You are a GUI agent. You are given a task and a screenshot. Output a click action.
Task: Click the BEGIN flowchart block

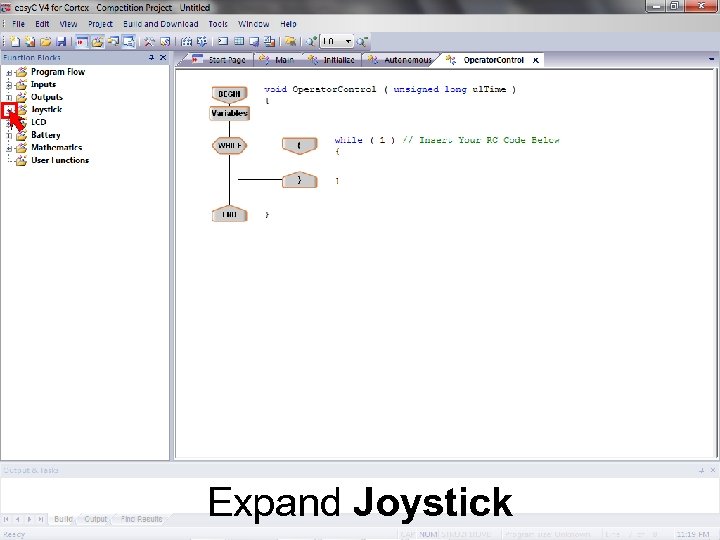(x=229, y=94)
